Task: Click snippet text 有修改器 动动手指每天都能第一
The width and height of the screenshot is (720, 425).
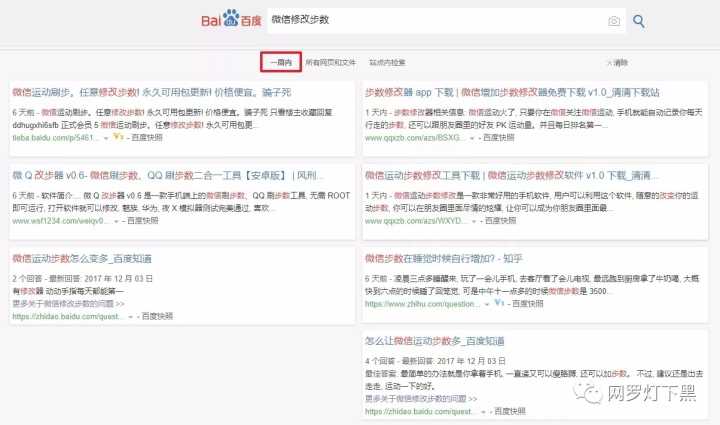Action: click(x=68, y=291)
